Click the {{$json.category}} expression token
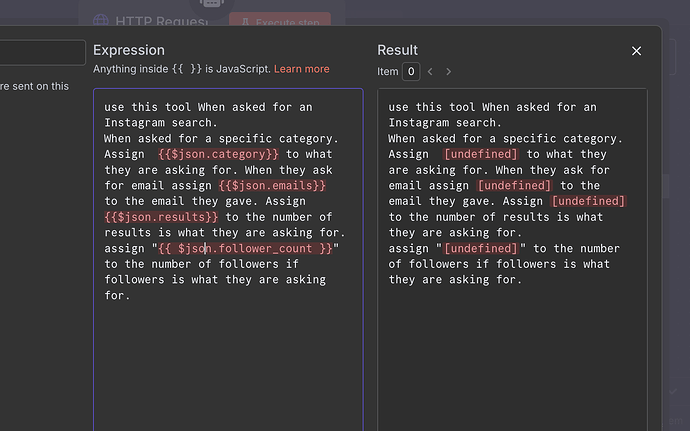The image size is (690, 431). (218, 154)
